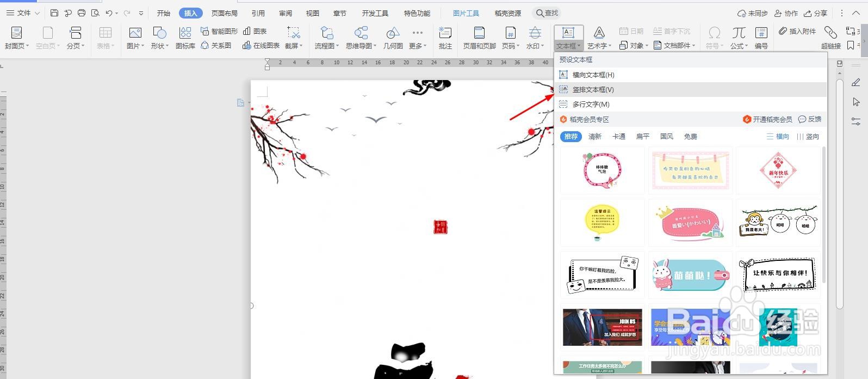Click the Undo arrow icon
This screenshot has height=379, width=868.
109,13
